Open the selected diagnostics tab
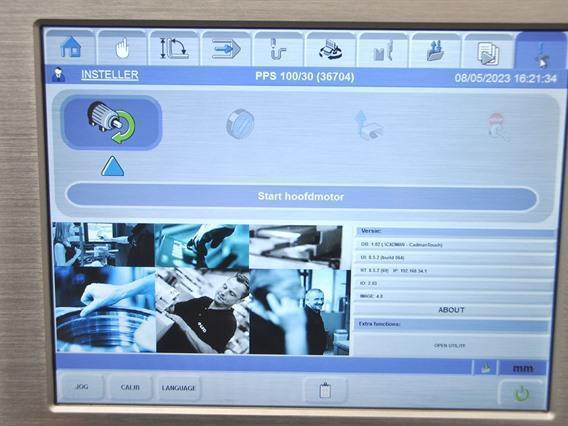The height and width of the screenshot is (426, 568). pyautogui.click(x=541, y=51)
